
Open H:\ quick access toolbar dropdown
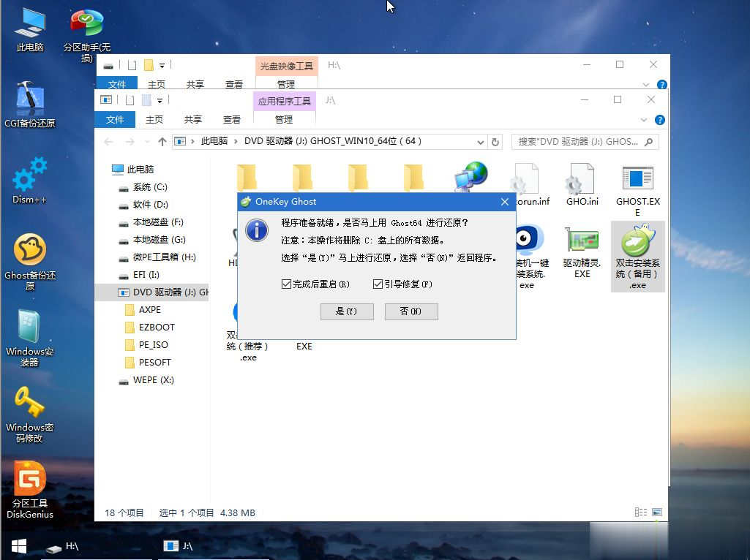(x=162, y=66)
